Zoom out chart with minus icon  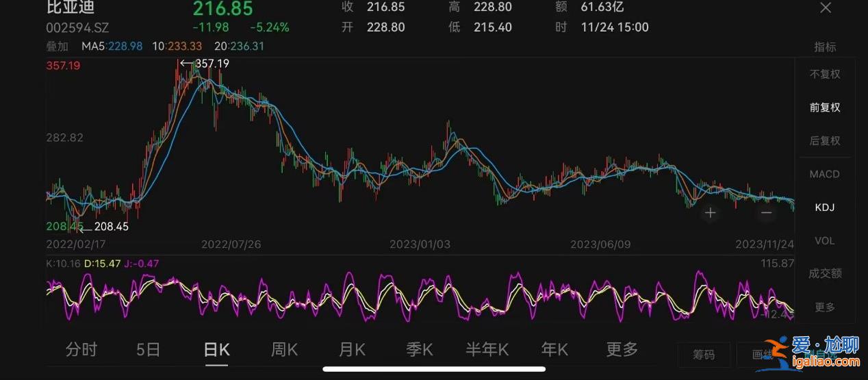pyautogui.click(x=766, y=213)
